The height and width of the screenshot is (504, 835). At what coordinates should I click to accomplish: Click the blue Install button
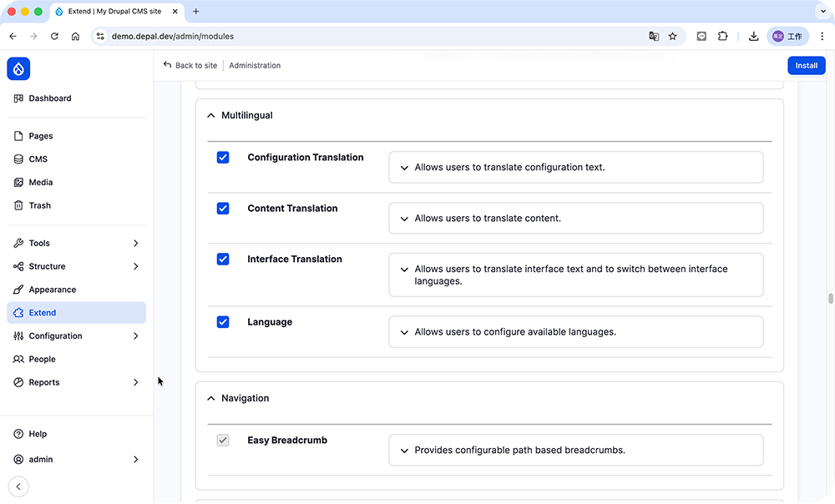pos(806,65)
